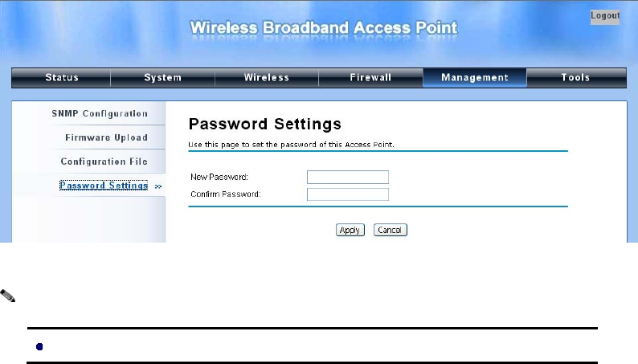Select the Management tab
638x364 pixels.
click(x=475, y=78)
